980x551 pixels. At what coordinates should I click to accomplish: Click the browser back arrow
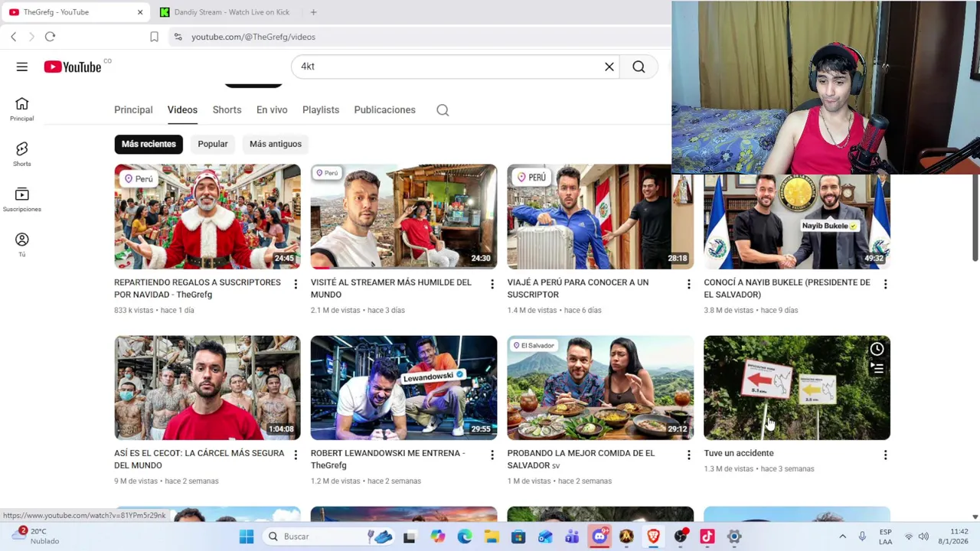click(13, 37)
